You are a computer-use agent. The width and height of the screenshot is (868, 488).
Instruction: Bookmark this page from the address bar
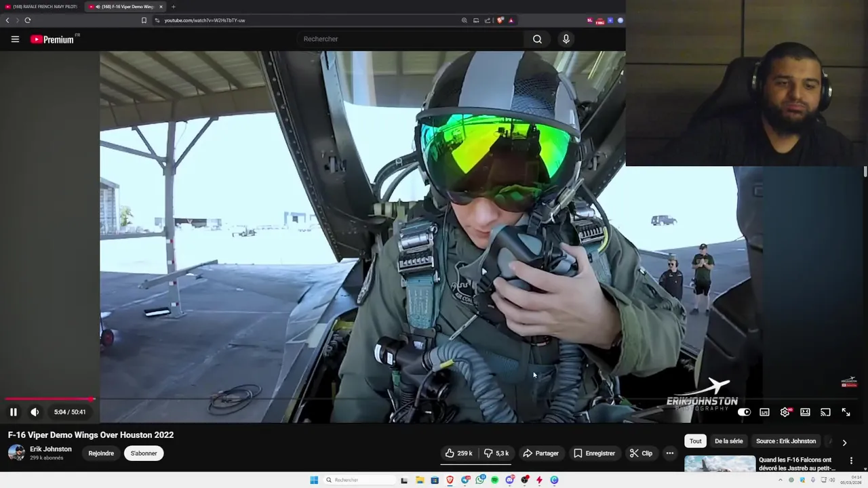(144, 20)
